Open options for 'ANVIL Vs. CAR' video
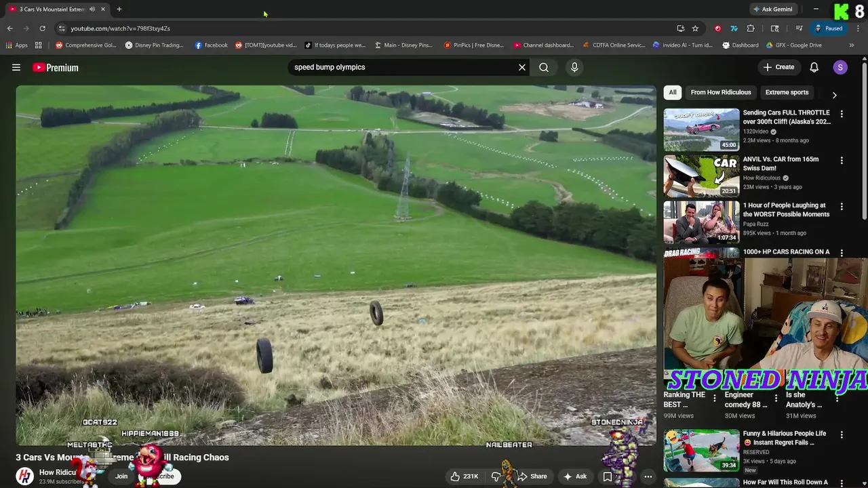The image size is (868, 488). click(842, 161)
